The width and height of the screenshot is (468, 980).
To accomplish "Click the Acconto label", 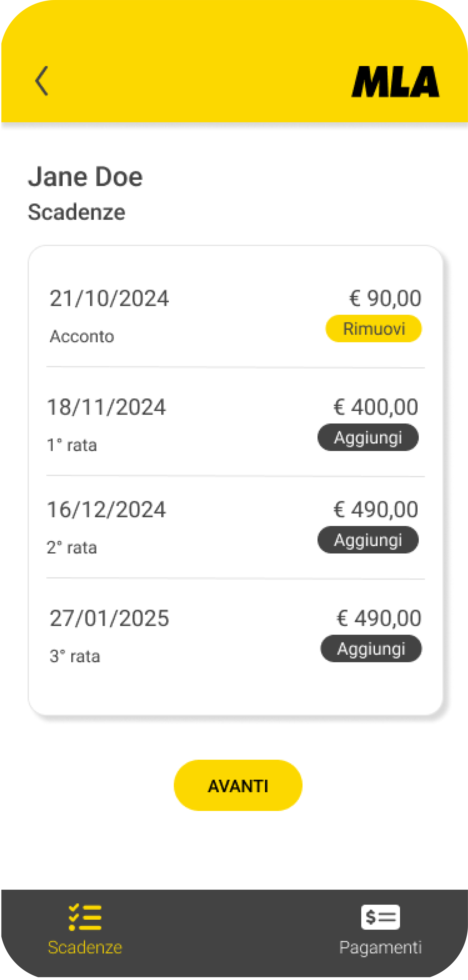I will (x=82, y=336).
